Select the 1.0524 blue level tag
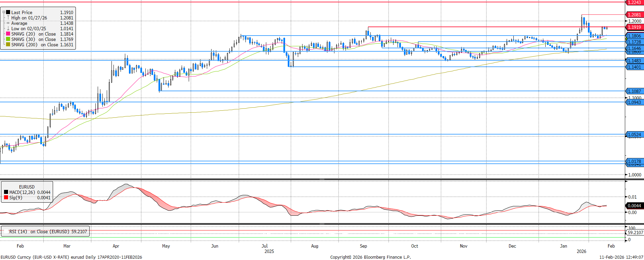Viewport: 644px width, 260px height. pos(634,135)
